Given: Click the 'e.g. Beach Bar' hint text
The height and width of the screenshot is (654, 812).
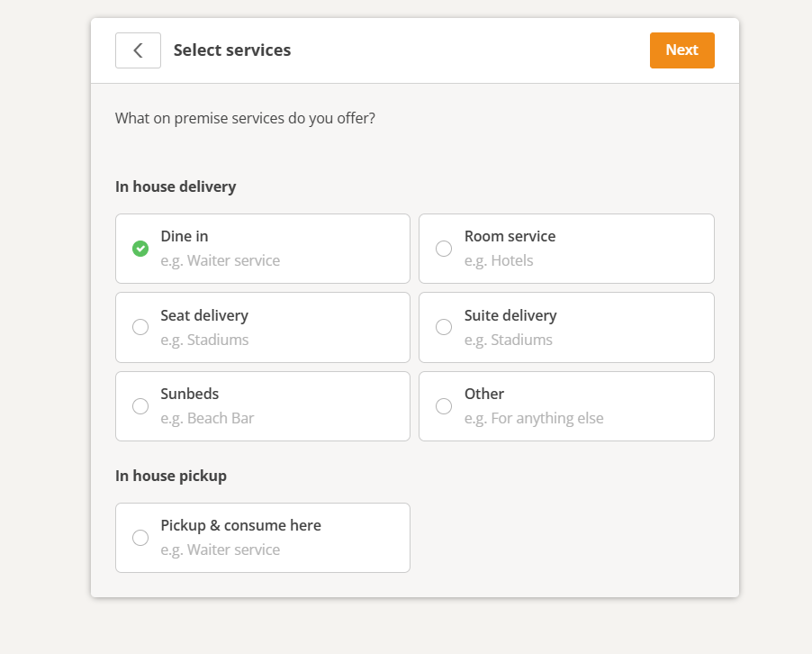Looking at the screenshot, I should (207, 419).
